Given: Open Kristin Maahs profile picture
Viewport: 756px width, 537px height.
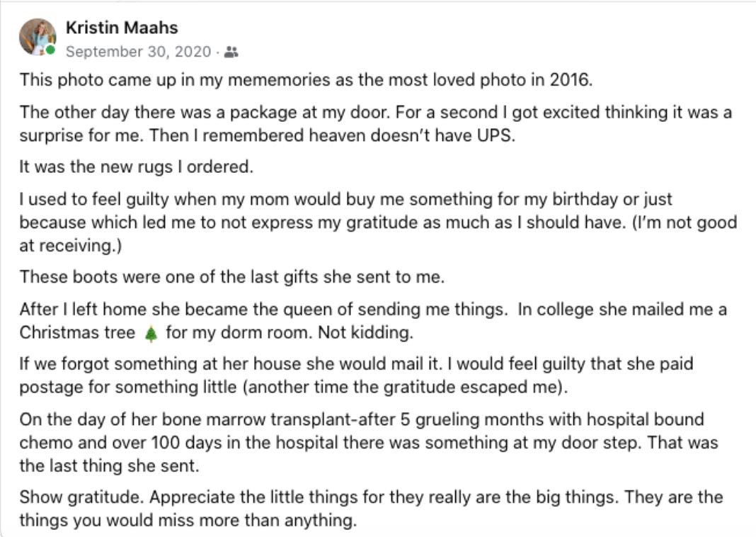Looking at the screenshot, I should point(38,37).
